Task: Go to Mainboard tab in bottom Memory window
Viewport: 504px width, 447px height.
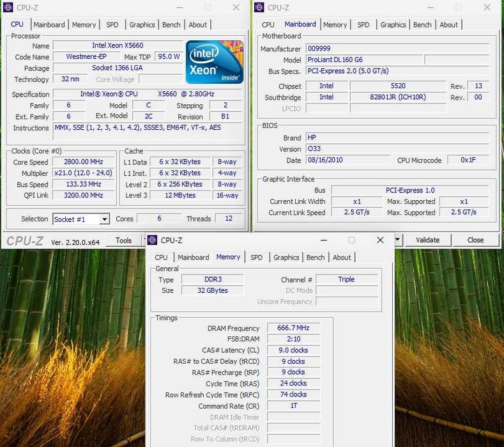Action: click(x=193, y=258)
